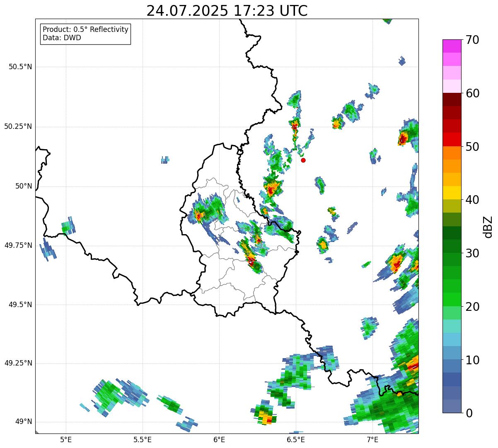498x448 pixels.
Task: Click the 49.5°N latitude label
Action: [20, 305]
